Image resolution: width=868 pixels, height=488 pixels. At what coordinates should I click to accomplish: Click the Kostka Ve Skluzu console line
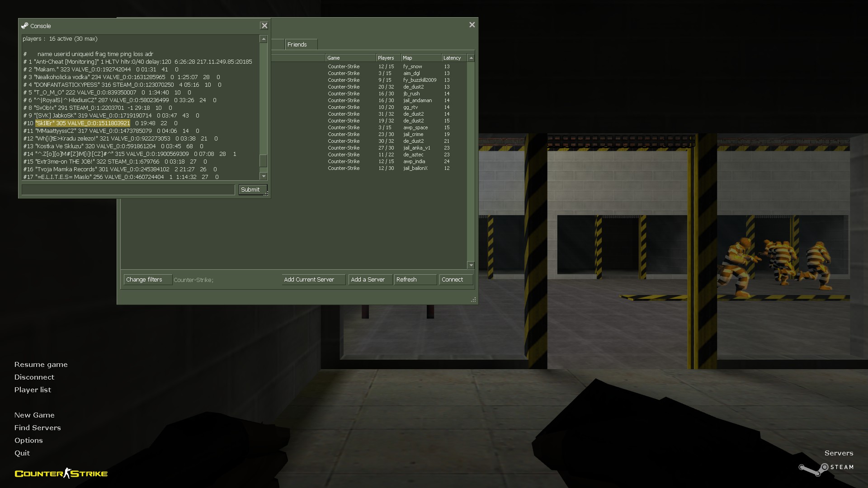coord(113,146)
